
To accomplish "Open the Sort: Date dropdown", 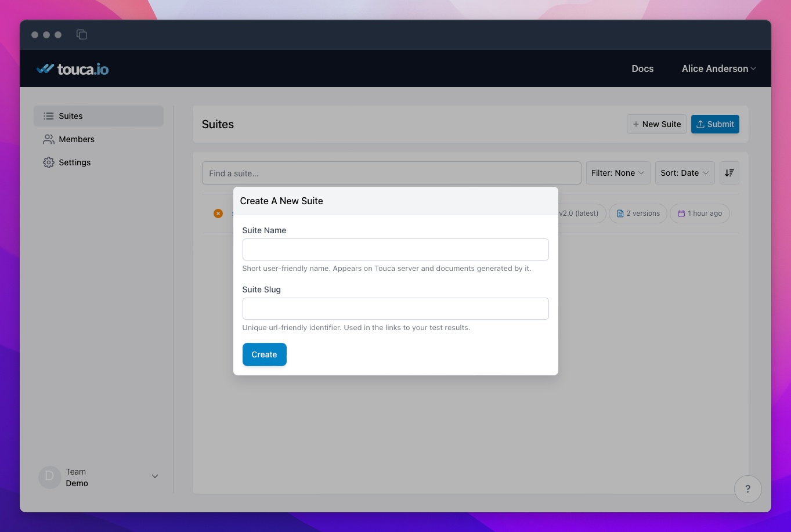I will click(685, 173).
